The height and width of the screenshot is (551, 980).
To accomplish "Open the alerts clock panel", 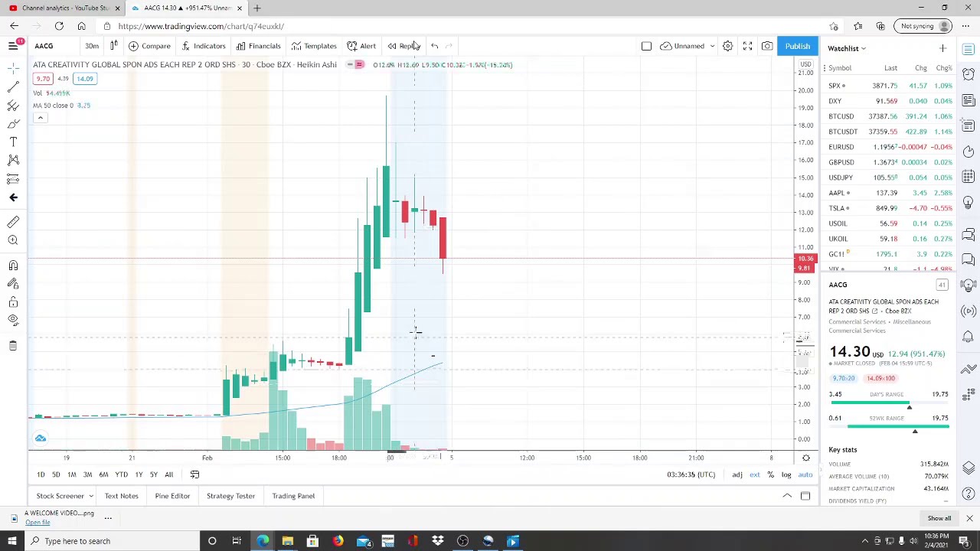I will coord(969,74).
